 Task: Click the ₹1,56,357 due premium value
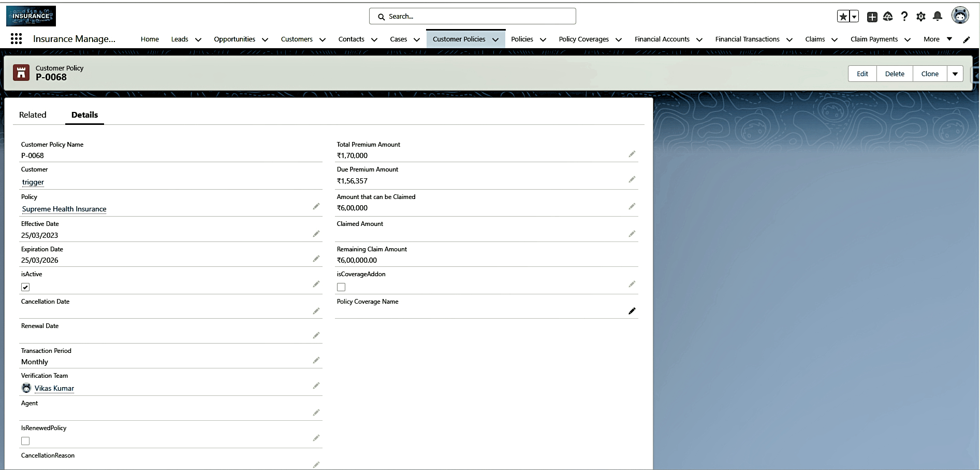pos(352,181)
